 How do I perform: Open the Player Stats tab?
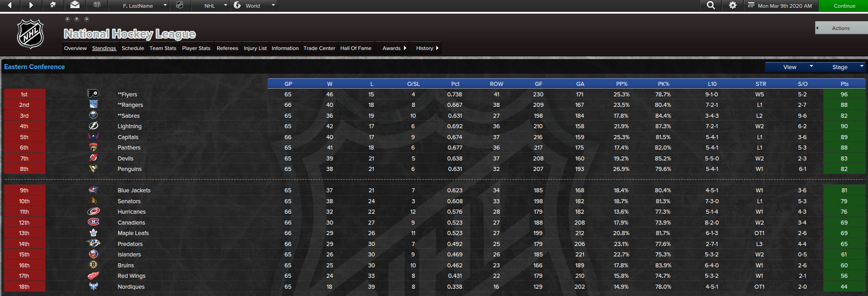coord(196,48)
